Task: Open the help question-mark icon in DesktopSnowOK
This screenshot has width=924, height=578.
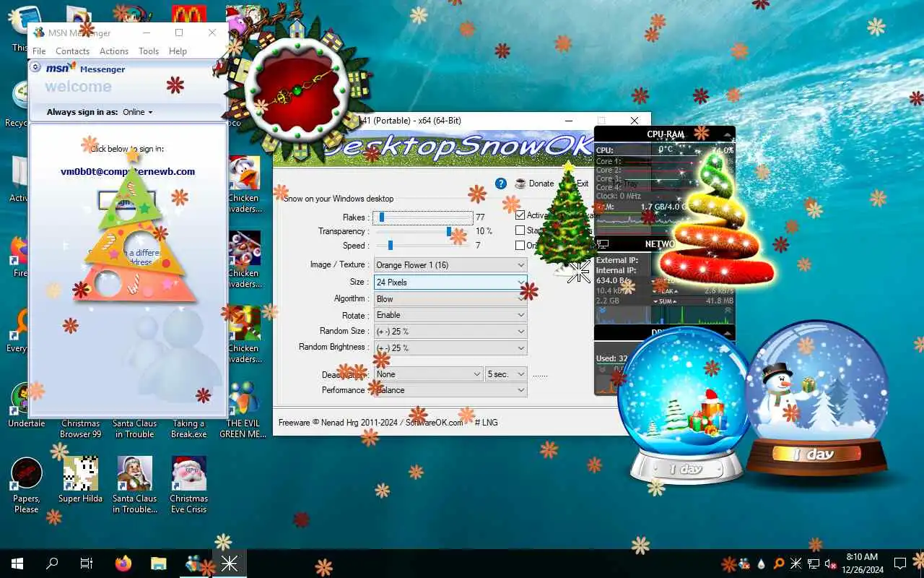Action: point(501,184)
